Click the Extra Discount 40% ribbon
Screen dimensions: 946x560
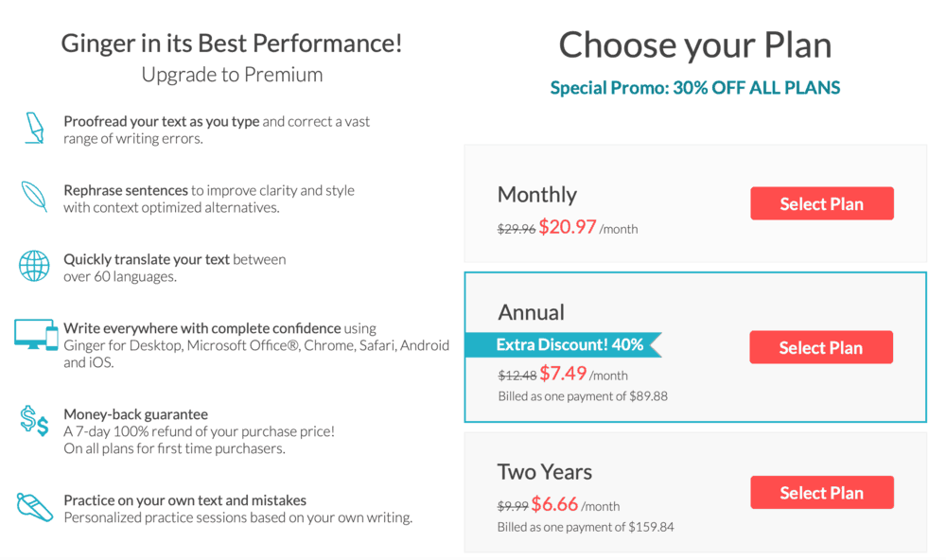click(x=564, y=344)
